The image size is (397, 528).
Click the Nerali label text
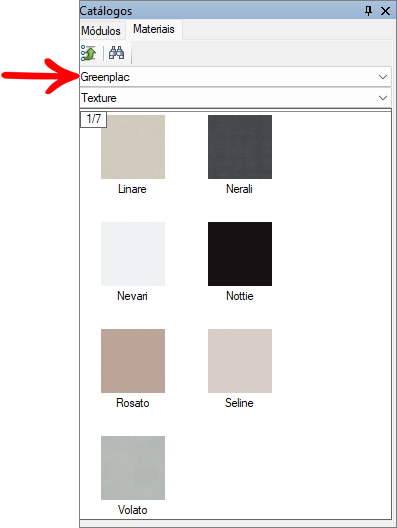tap(239, 189)
